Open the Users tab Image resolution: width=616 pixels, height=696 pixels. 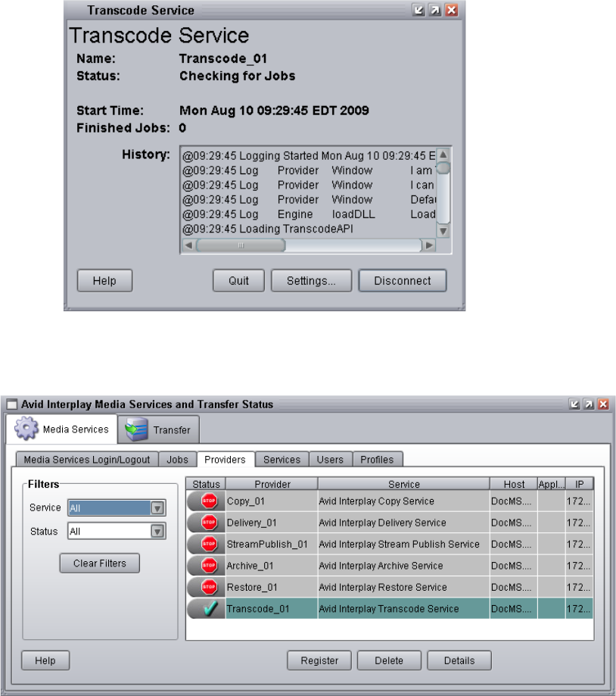click(330, 460)
